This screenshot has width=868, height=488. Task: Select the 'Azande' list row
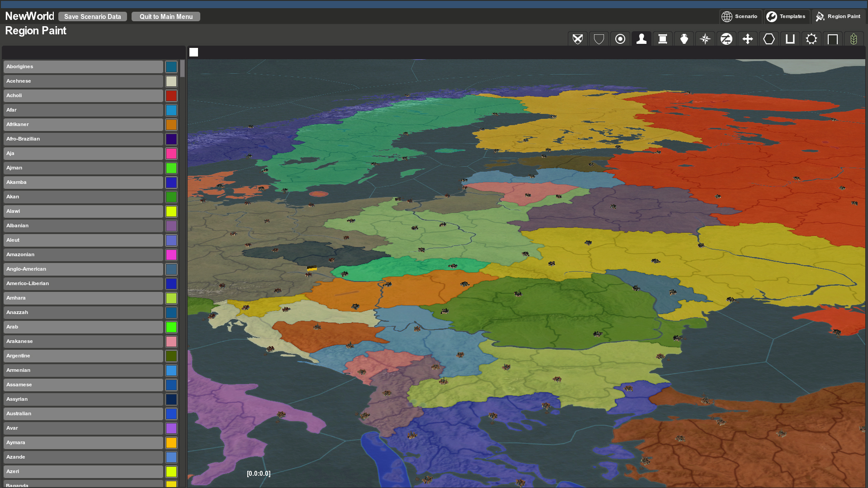click(83, 457)
